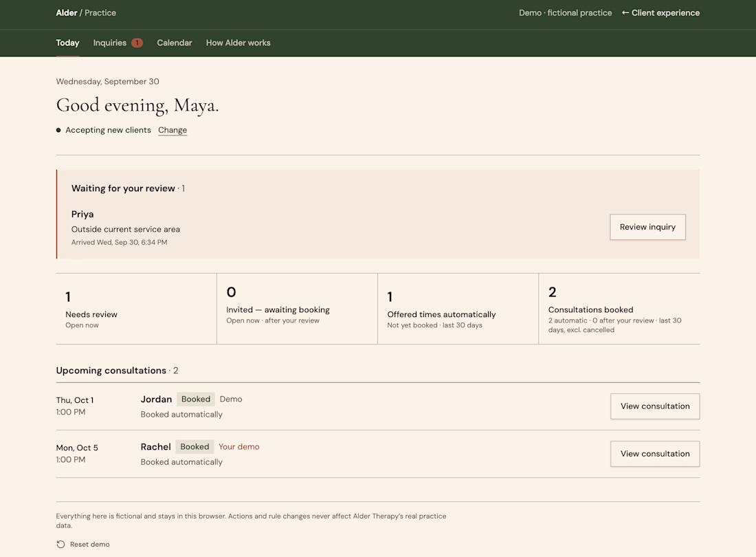Open the How Alder works tab
This screenshot has width=756, height=557.
[x=238, y=43]
